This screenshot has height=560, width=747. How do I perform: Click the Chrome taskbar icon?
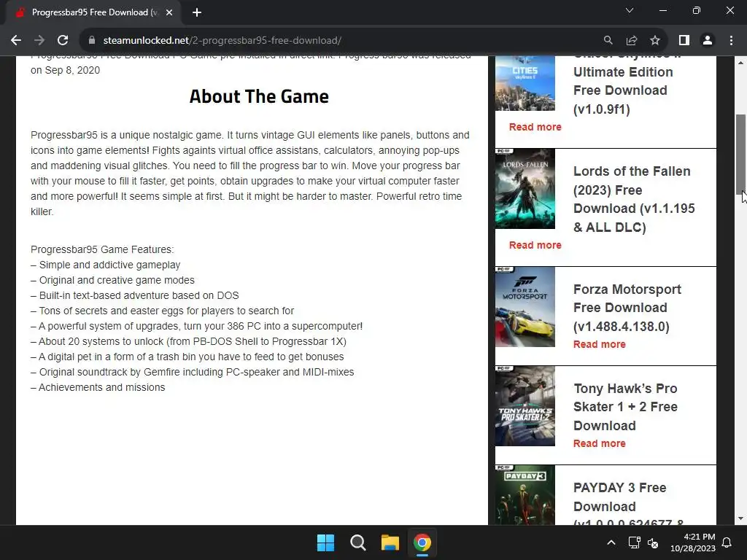[x=422, y=542]
